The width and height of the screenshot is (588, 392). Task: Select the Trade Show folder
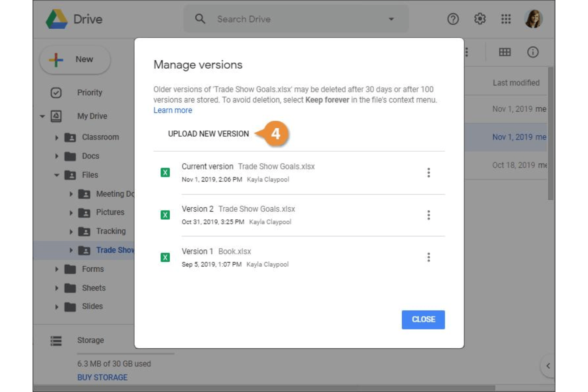(x=115, y=250)
